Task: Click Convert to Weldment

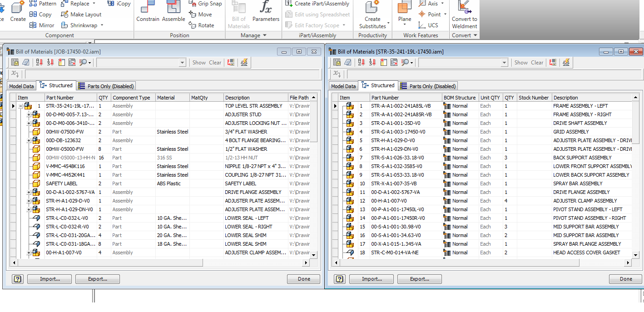Action: click(464, 15)
